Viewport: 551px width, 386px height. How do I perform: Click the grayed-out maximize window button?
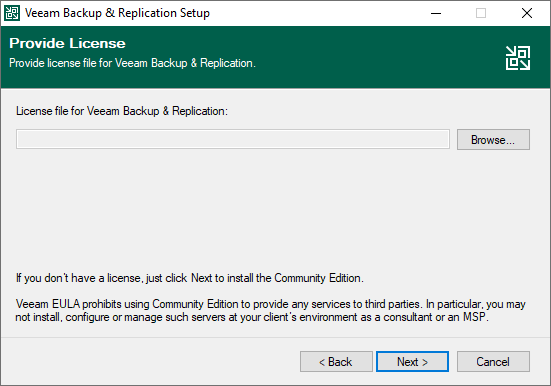click(x=481, y=13)
